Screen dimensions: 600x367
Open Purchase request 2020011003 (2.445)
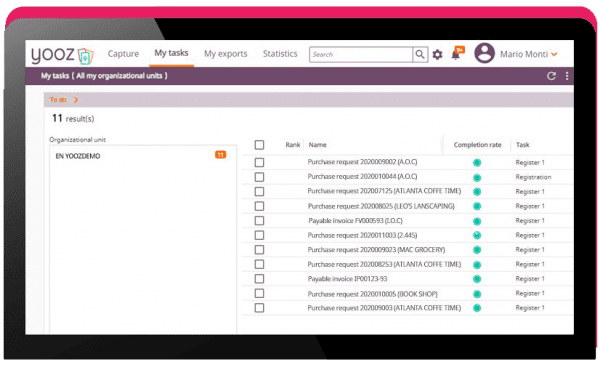[362, 235]
